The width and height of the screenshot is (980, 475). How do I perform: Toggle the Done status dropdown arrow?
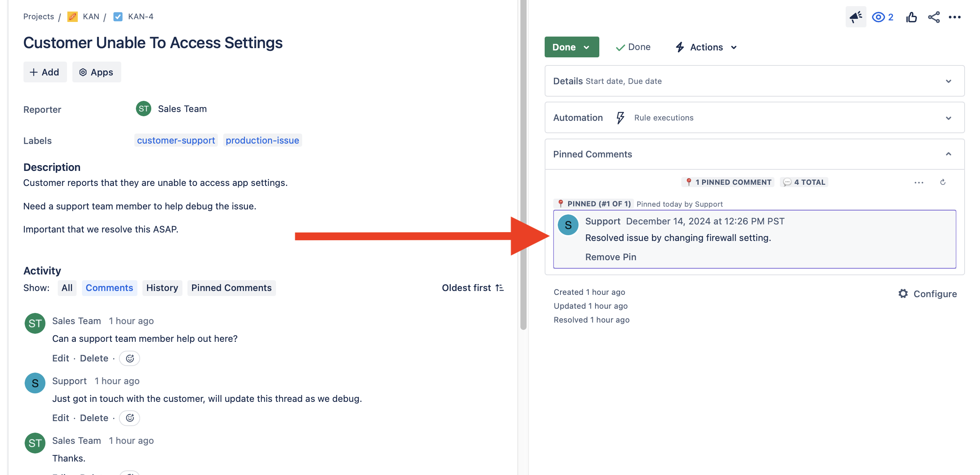pos(587,47)
